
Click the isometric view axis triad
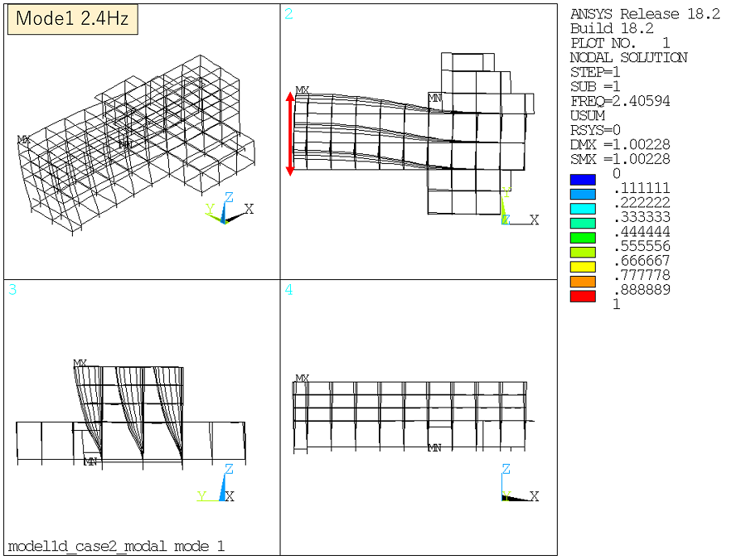click(225, 211)
